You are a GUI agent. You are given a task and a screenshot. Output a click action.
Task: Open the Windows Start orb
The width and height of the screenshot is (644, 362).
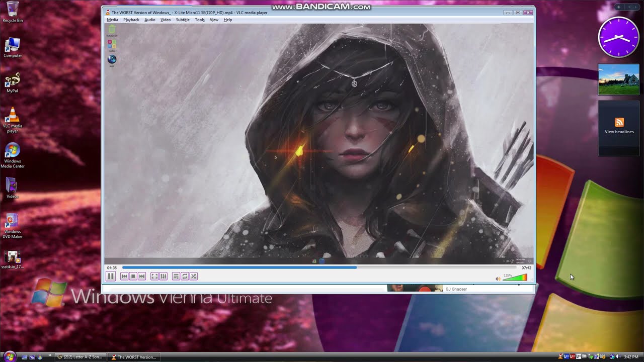pos(9,356)
